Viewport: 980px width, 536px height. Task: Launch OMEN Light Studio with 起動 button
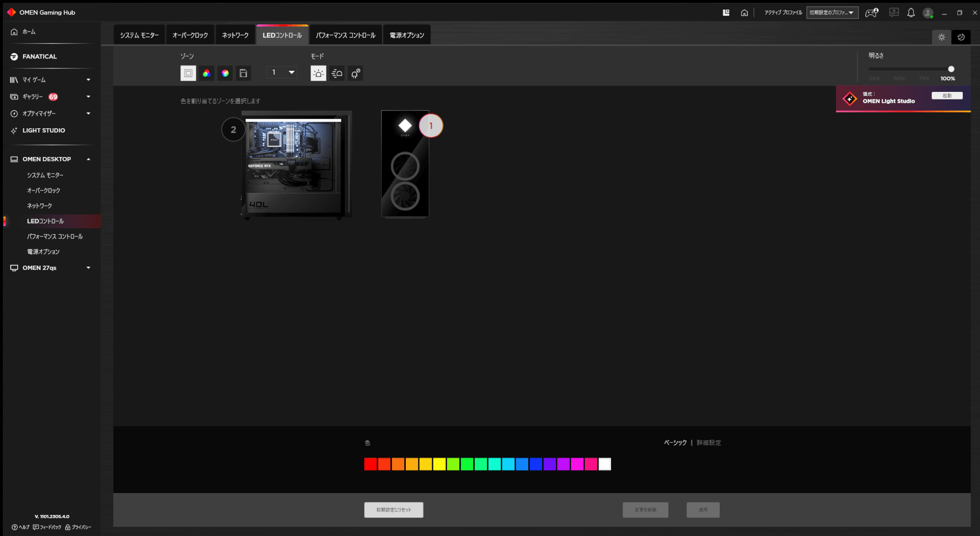coord(947,96)
